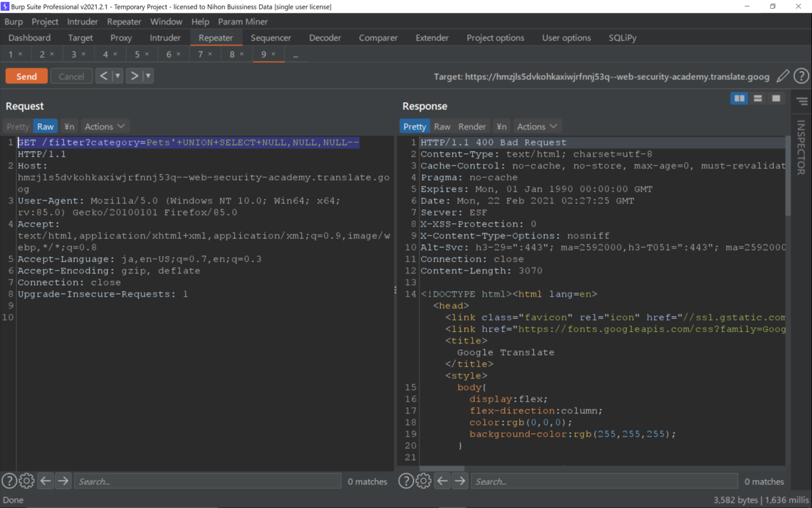Image resolution: width=812 pixels, height=508 pixels.
Task: Click the Target URL text
Action: [x=602, y=77]
